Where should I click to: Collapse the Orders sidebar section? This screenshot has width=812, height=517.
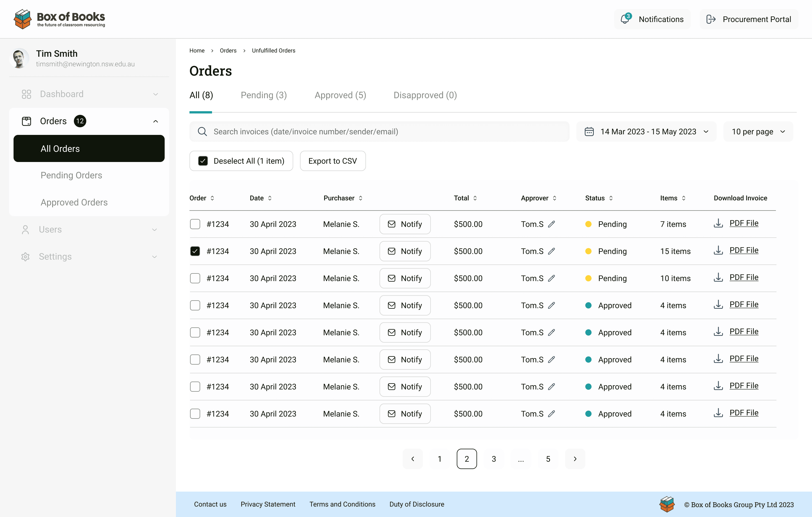(x=155, y=121)
